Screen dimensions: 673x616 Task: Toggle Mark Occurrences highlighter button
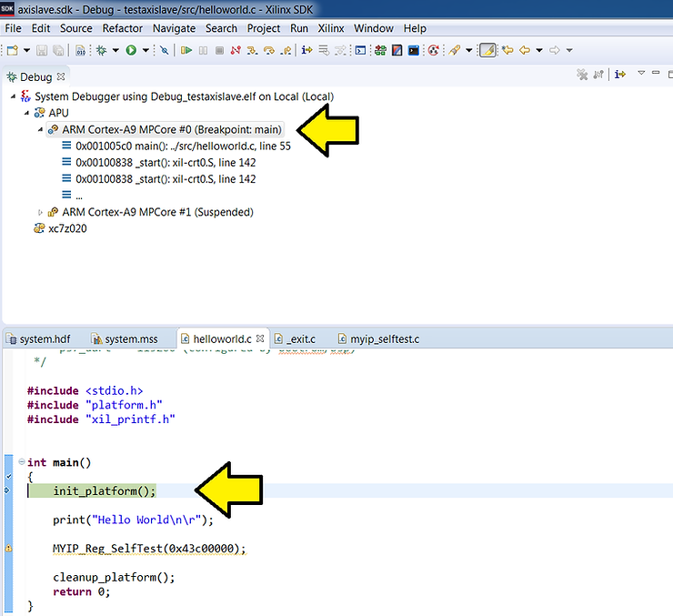487,50
